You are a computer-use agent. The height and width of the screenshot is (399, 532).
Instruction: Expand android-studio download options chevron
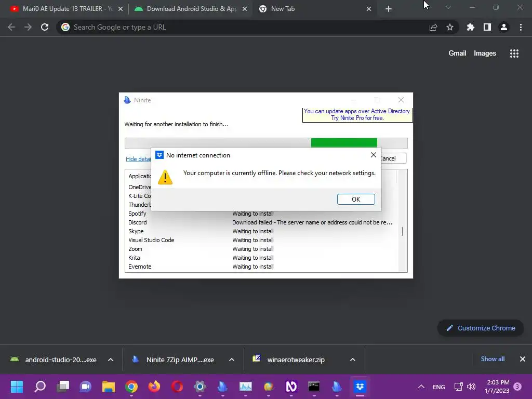coord(111,360)
